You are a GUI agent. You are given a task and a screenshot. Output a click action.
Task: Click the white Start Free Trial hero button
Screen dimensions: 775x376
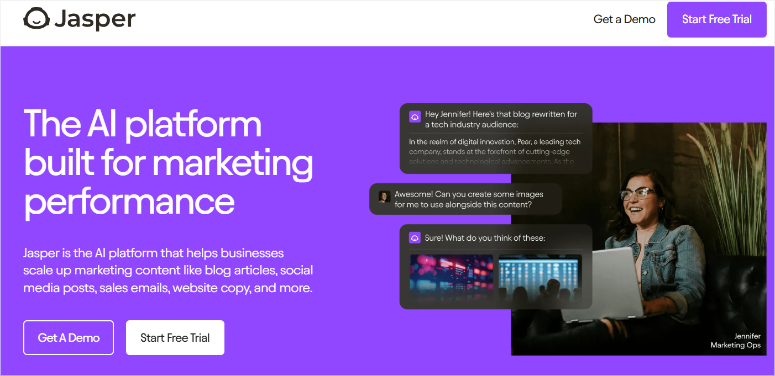tap(175, 337)
